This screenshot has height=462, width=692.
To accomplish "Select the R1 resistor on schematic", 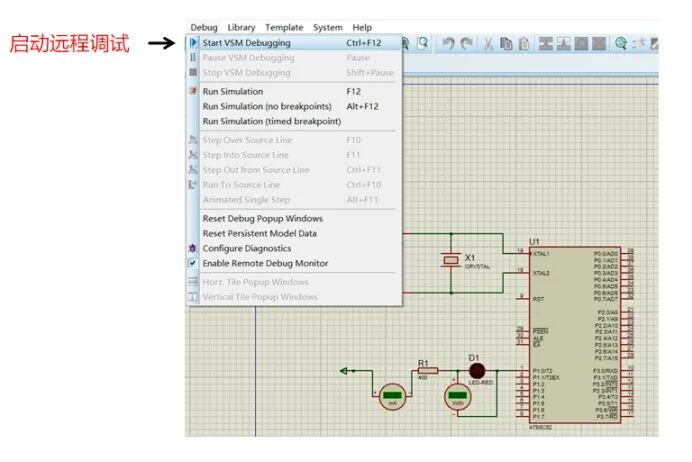I will coord(427,371).
